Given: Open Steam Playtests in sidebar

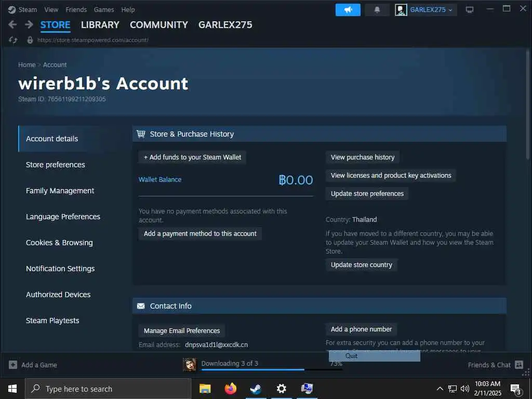Looking at the screenshot, I should [x=52, y=320].
